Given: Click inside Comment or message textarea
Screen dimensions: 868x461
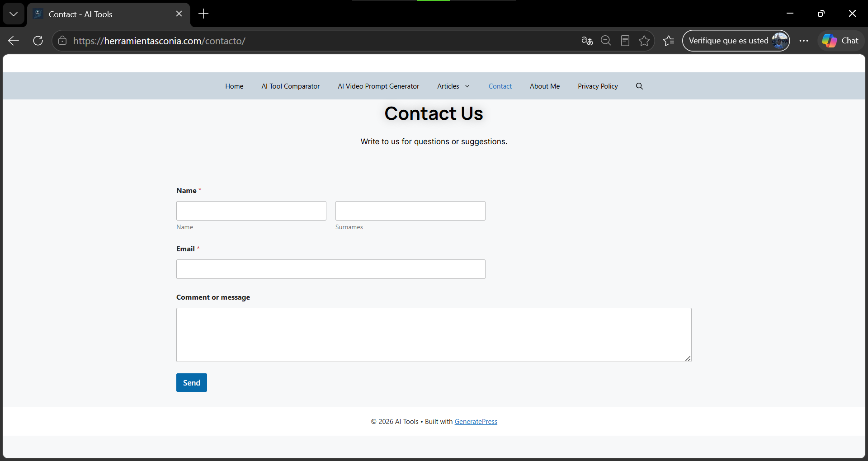Looking at the screenshot, I should coord(434,335).
